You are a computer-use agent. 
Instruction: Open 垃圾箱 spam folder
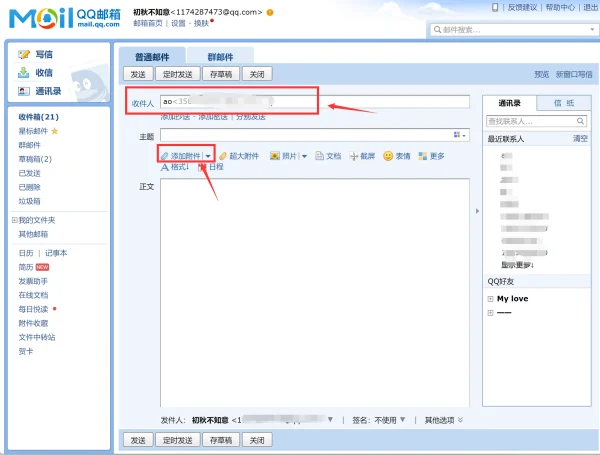29,201
